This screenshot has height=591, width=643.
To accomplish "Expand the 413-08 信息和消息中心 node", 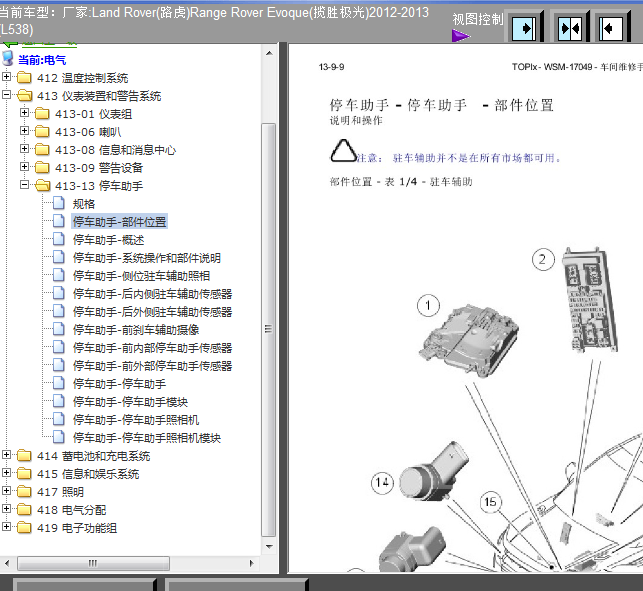I will 24,148.
